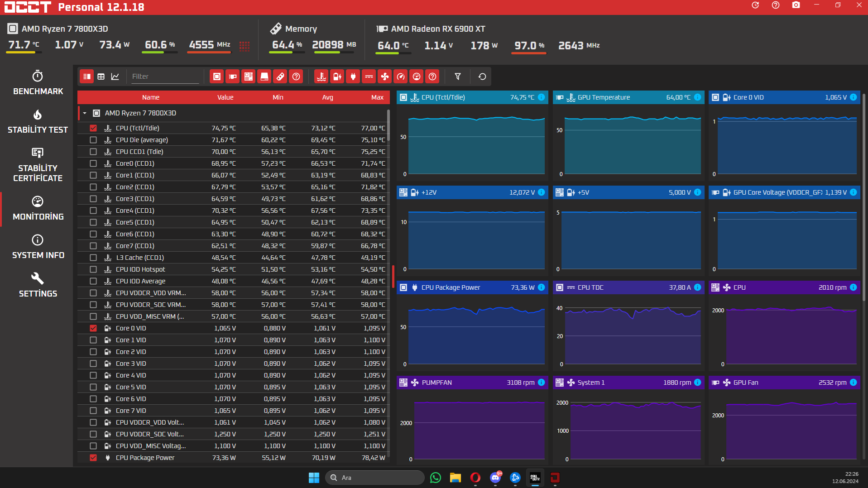Select the Core 2 VID row name
Image resolution: width=868 pixels, height=488 pixels.
pos(131,352)
